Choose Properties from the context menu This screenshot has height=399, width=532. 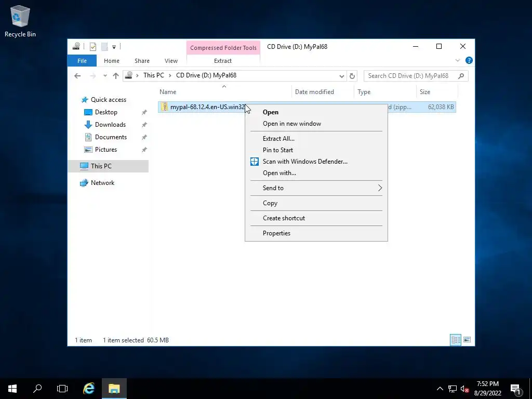[x=316, y=233]
